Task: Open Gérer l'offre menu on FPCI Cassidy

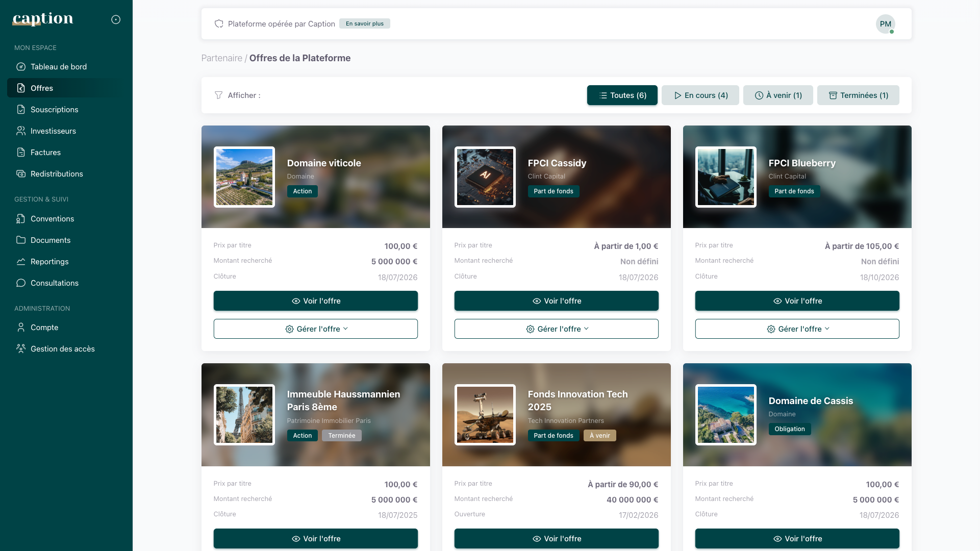Action: (556, 329)
